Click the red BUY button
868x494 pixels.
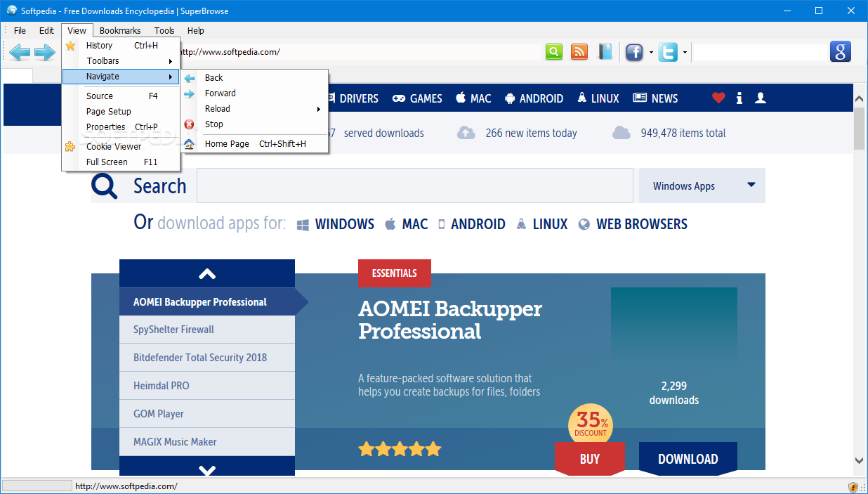pos(590,459)
